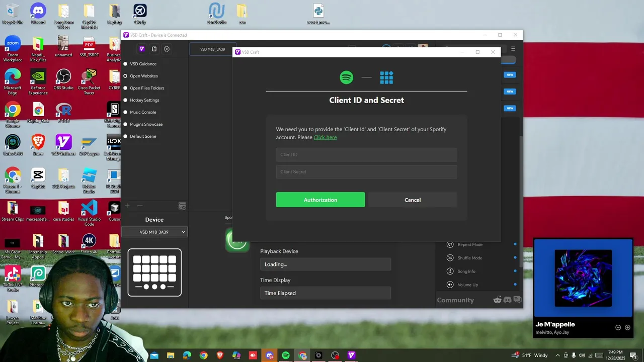The height and width of the screenshot is (362, 644).
Task: Focus the Client Secret field
Action: pyautogui.click(x=366, y=172)
